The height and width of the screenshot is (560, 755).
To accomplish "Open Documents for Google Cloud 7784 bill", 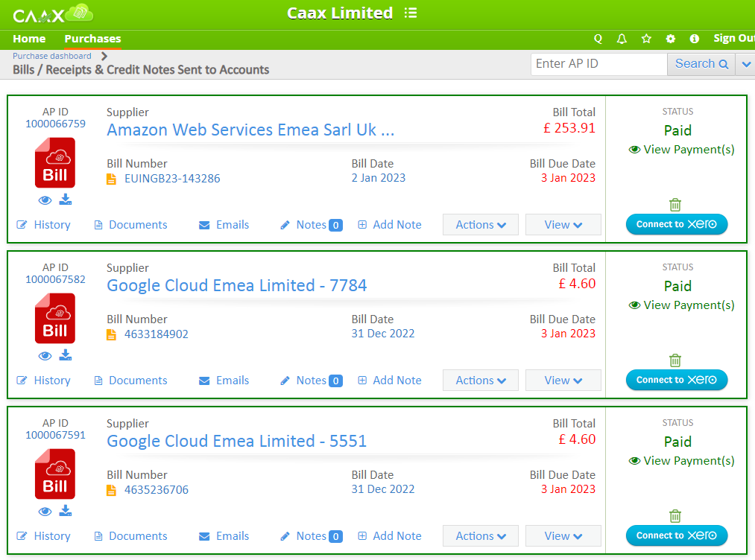I will click(x=130, y=381).
